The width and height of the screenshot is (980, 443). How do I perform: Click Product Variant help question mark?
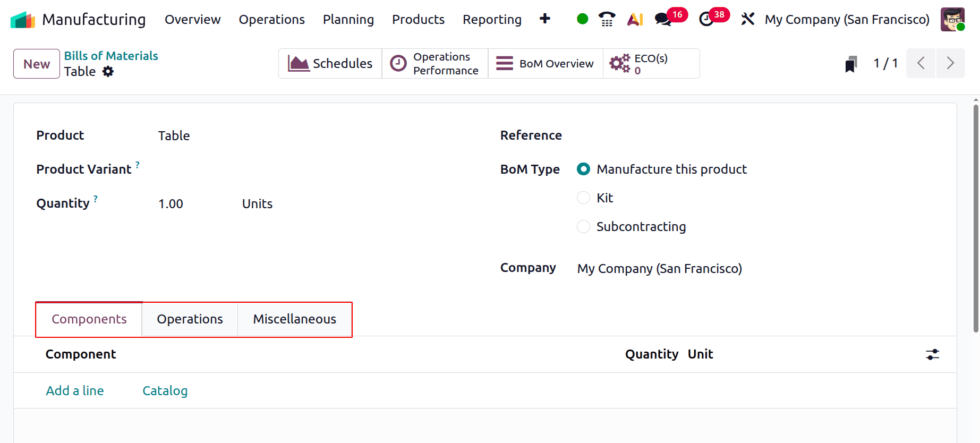(138, 165)
